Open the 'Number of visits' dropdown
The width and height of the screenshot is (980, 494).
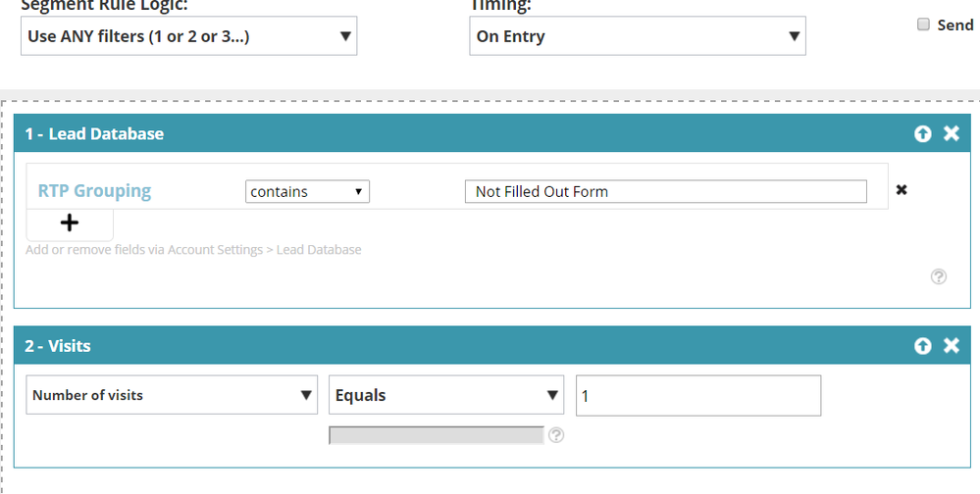click(x=172, y=395)
